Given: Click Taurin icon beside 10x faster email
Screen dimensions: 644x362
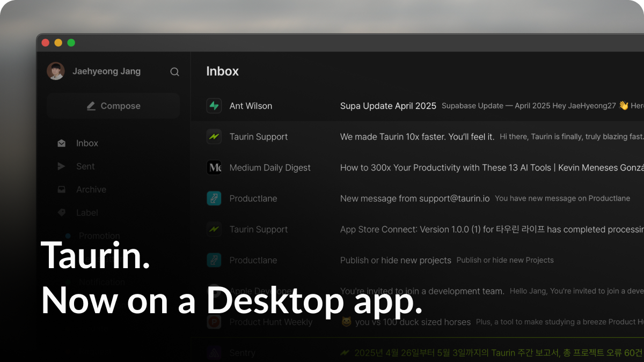Looking at the screenshot, I should pos(214,137).
